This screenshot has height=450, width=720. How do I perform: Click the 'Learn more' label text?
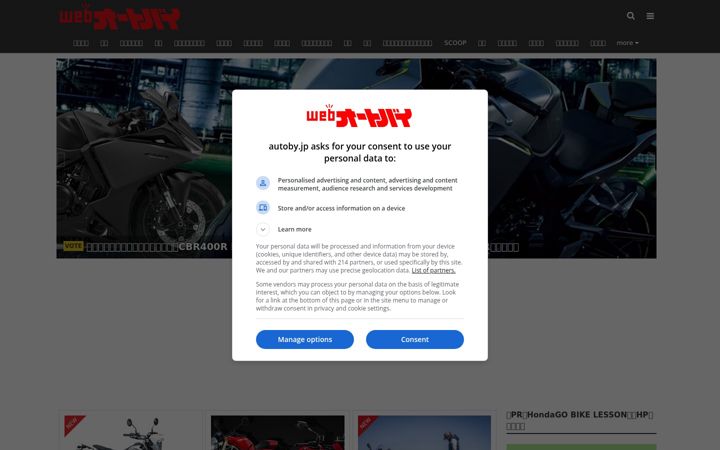294,229
